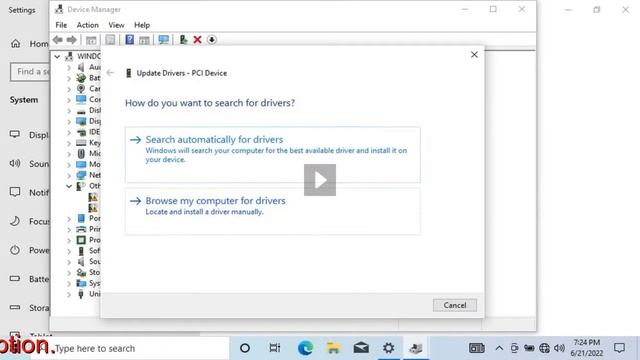Switch to Device Manager in the taskbar
The width and height of the screenshot is (640, 360).
tap(416, 348)
